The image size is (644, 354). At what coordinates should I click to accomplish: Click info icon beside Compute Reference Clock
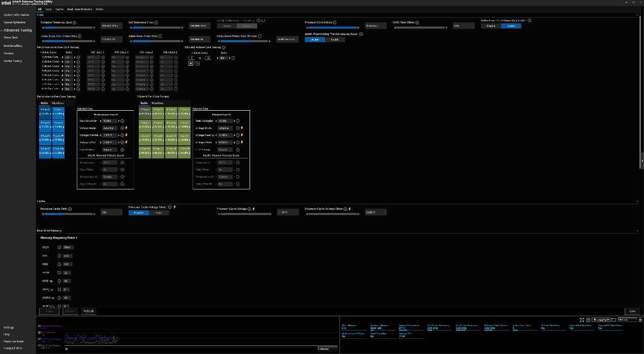point(75,22)
